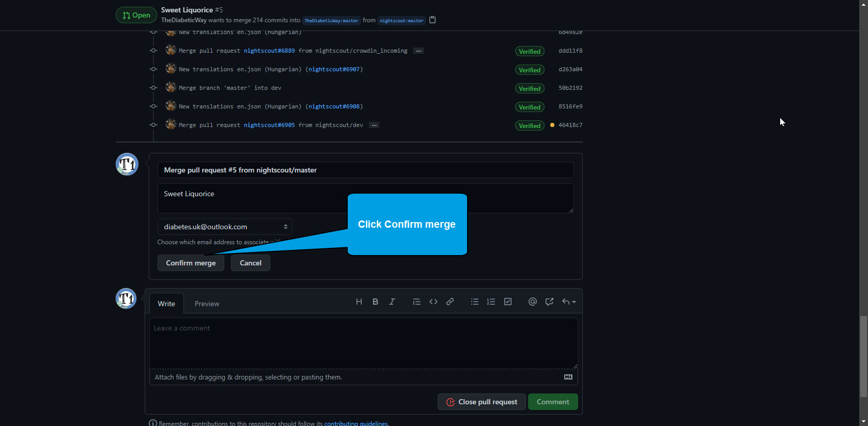Open the saved replies dropdown
The image size is (868, 426).
pos(568,302)
